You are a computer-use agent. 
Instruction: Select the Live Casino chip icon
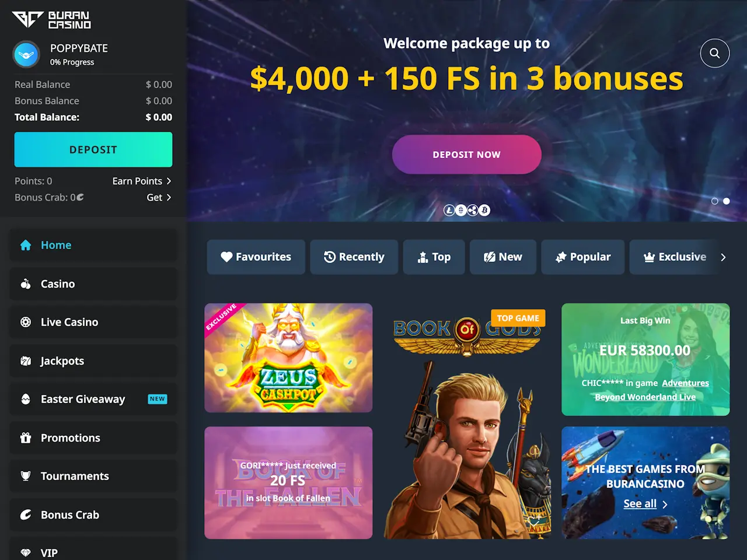click(x=26, y=322)
